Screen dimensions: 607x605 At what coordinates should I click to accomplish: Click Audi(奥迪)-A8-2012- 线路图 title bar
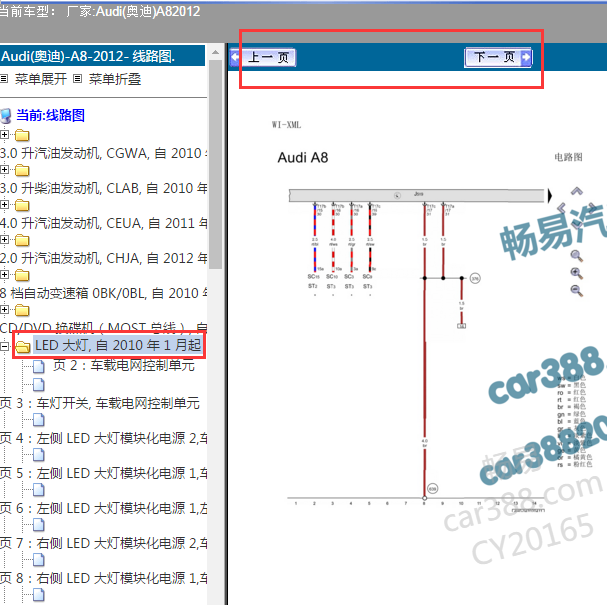(x=102, y=56)
